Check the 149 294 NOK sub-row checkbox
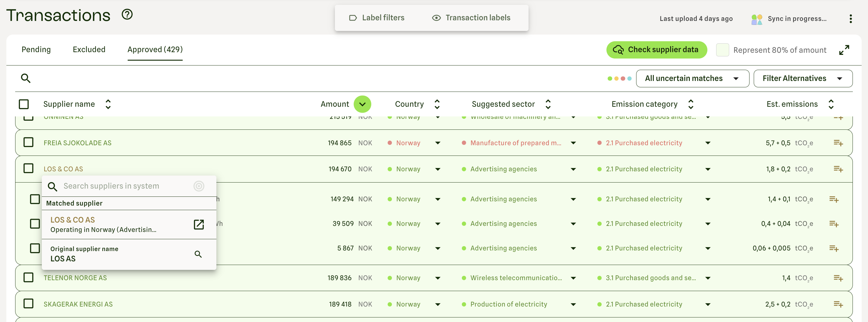 click(x=35, y=199)
